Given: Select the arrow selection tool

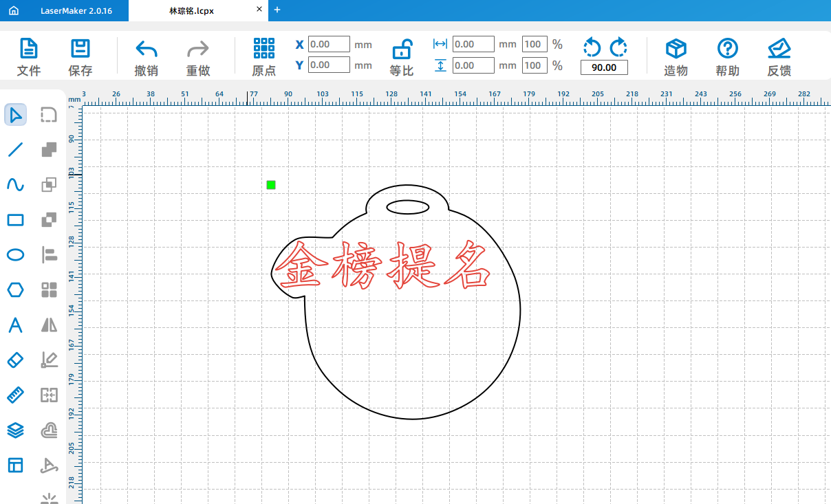Looking at the screenshot, I should (x=15, y=115).
